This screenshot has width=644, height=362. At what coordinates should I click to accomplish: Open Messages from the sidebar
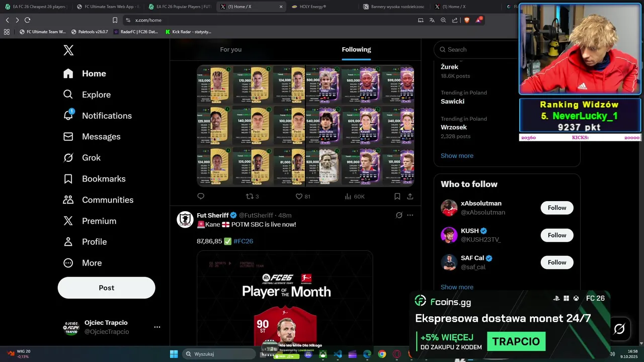92,137
